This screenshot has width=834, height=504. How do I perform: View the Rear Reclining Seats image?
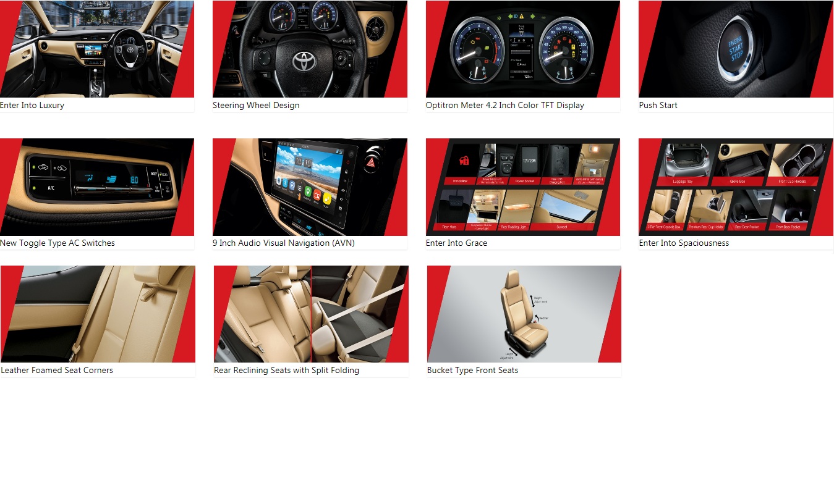(311, 314)
